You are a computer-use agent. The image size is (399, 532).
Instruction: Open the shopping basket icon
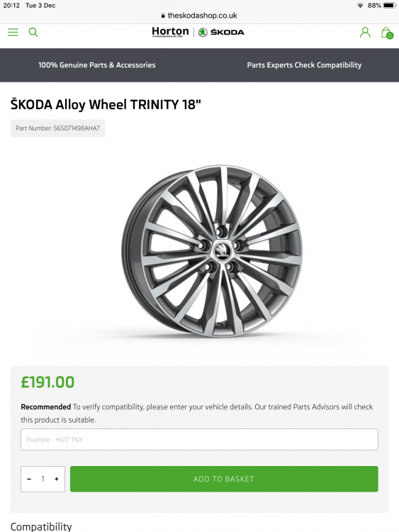[x=387, y=33]
